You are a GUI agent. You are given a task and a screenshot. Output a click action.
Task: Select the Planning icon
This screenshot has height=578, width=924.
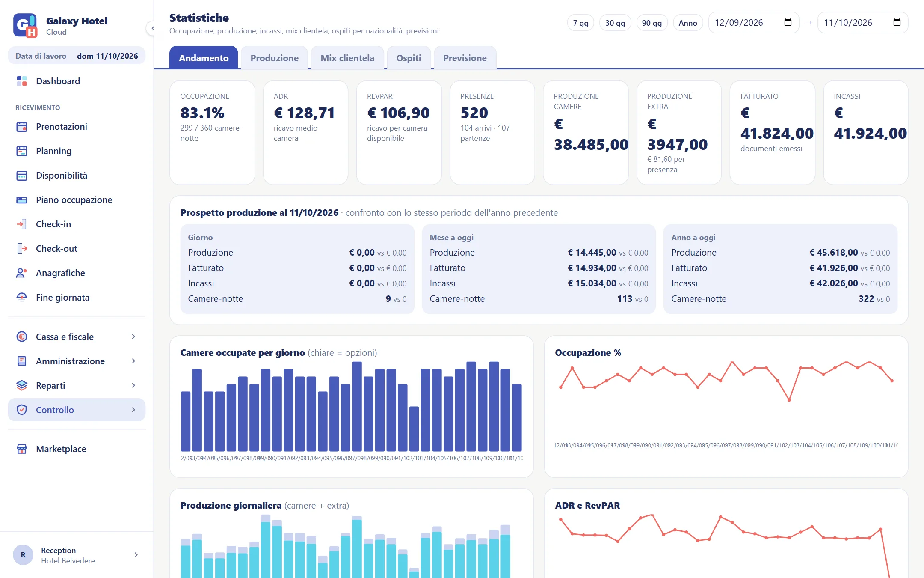(22, 151)
